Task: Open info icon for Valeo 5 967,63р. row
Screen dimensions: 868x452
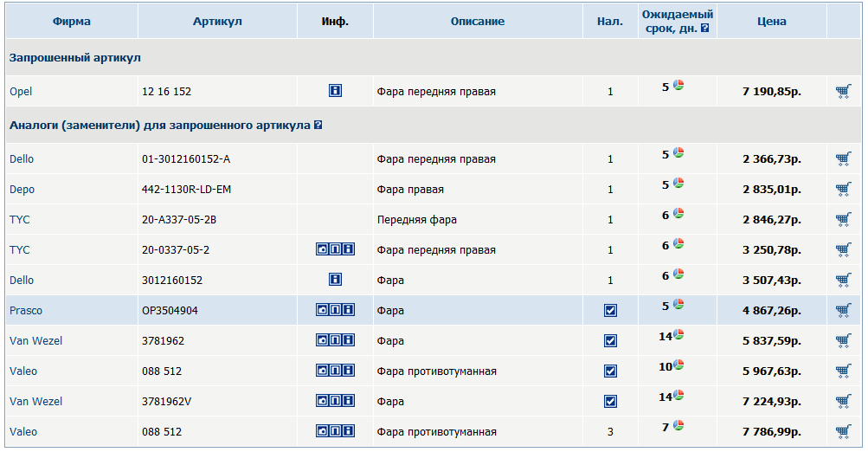Action: click(348, 370)
